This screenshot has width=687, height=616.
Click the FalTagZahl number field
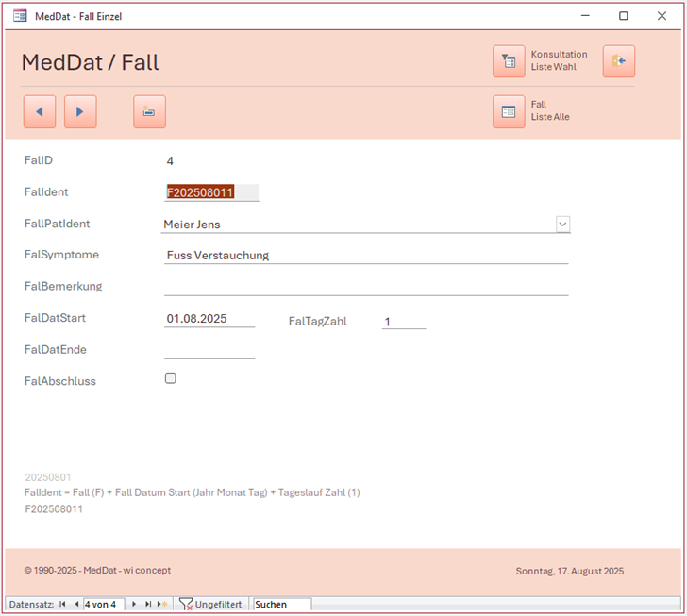click(x=404, y=322)
